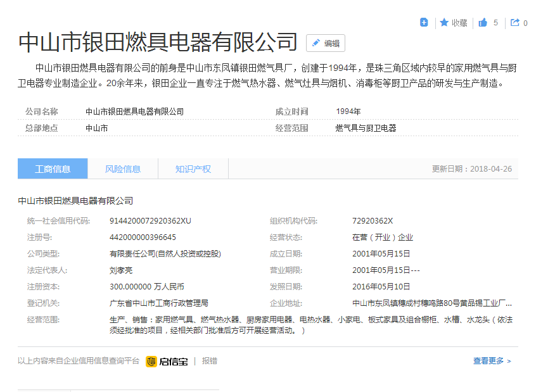The width and height of the screenshot is (536, 392).
Task: Click 广东省中山市工商行政管理局 registration authority
Action: click(159, 303)
